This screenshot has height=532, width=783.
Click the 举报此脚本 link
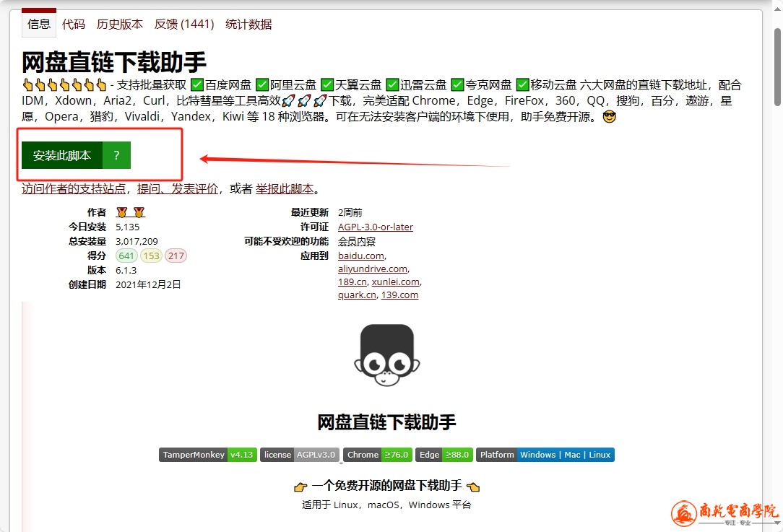coord(285,188)
